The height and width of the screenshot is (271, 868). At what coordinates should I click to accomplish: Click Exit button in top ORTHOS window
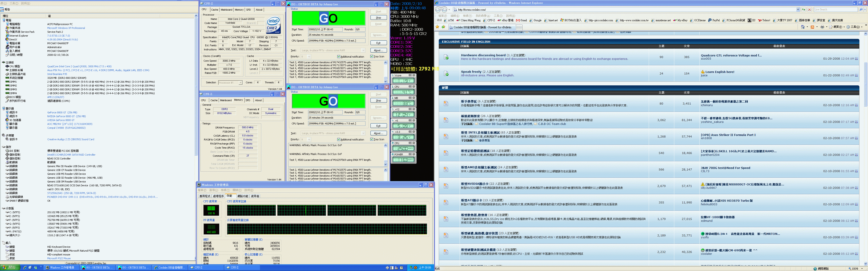coord(378,43)
